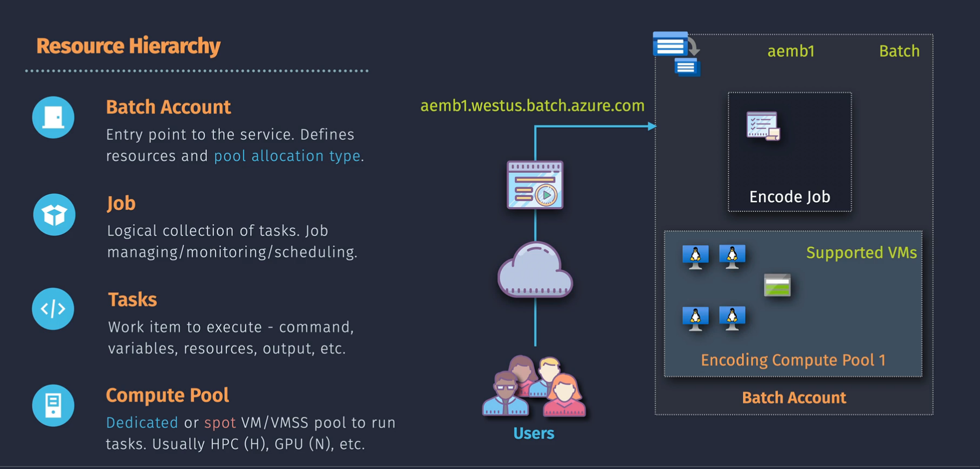980x469 pixels.
Task: Click the 'Supported VMs' label
Action: (x=861, y=252)
